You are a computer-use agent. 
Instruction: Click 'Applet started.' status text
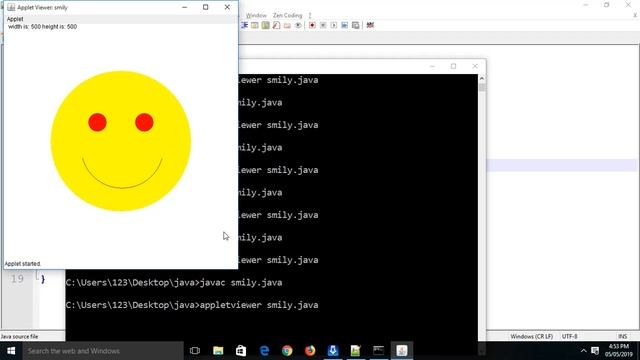pos(23,264)
